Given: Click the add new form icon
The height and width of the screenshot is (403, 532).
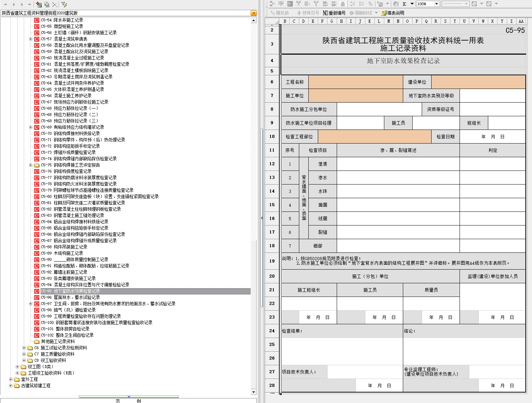Looking at the screenshot, I should click(39, 5).
